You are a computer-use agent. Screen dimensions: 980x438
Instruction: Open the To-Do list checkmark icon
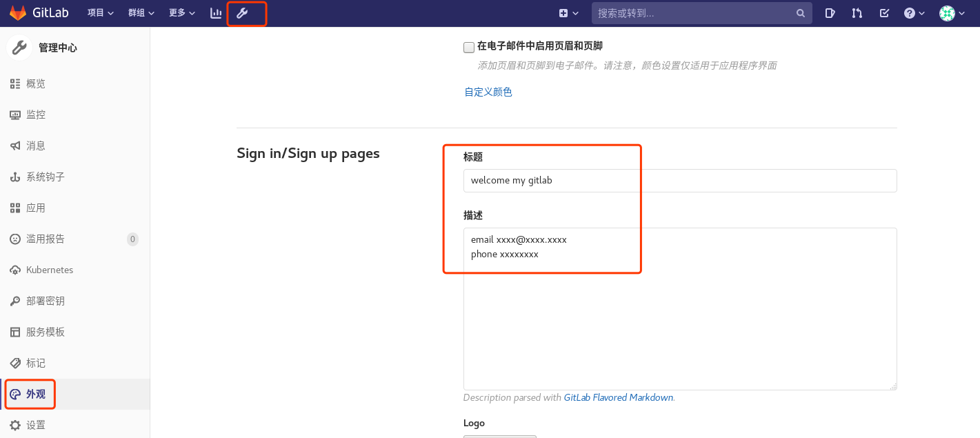tap(884, 12)
